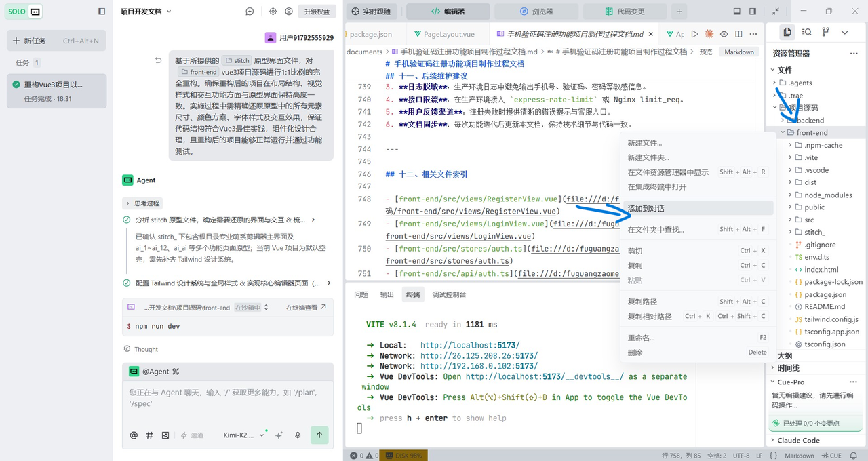The width and height of the screenshot is (868, 461).
Task: Click the Markdown mode button in the breadcrumb bar
Action: [739, 52]
